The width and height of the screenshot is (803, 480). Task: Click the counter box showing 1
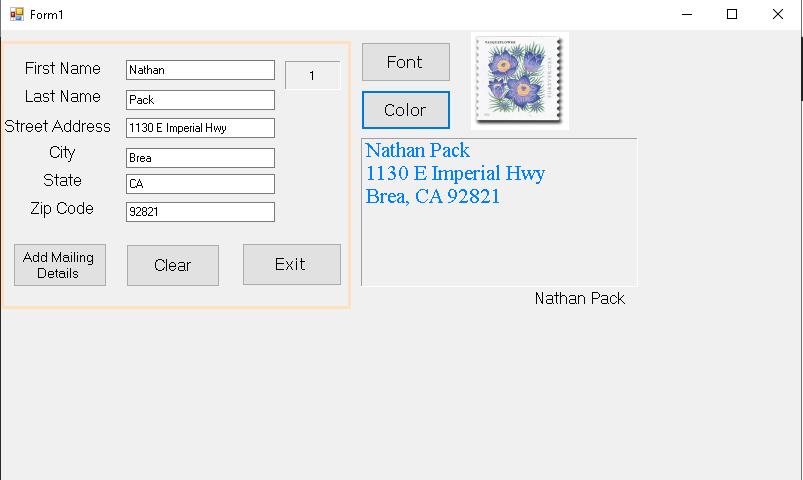pyautogui.click(x=312, y=76)
